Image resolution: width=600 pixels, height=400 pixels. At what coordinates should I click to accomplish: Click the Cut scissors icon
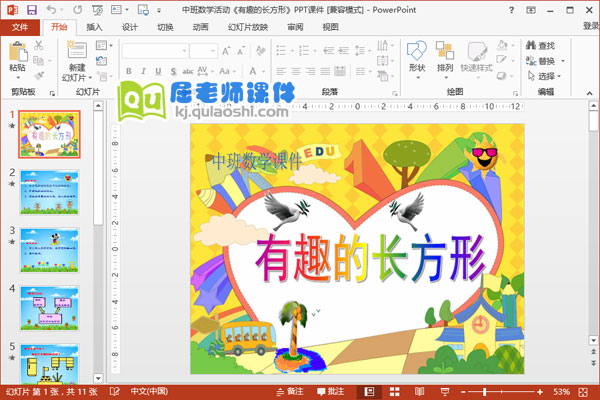click(x=39, y=45)
